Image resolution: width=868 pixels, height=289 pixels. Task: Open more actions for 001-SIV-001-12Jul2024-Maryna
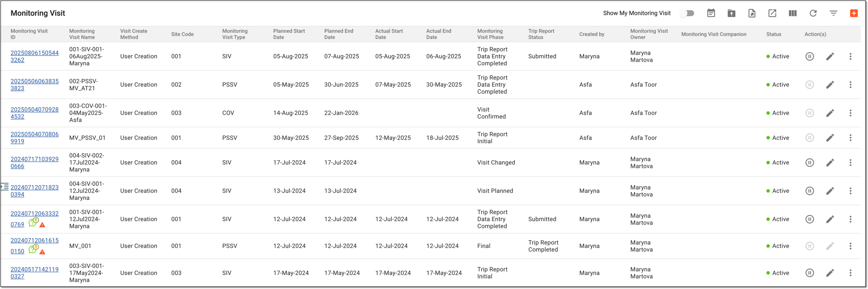pyautogui.click(x=851, y=219)
